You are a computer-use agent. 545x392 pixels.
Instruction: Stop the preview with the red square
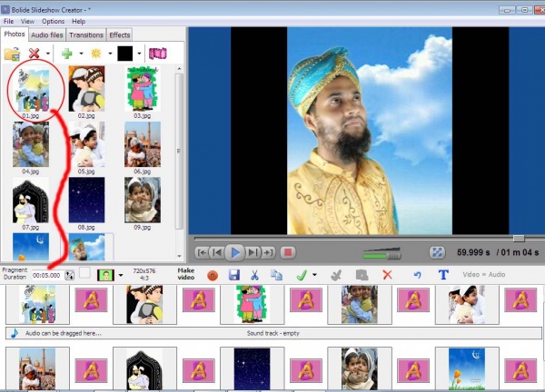tap(288, 252)
